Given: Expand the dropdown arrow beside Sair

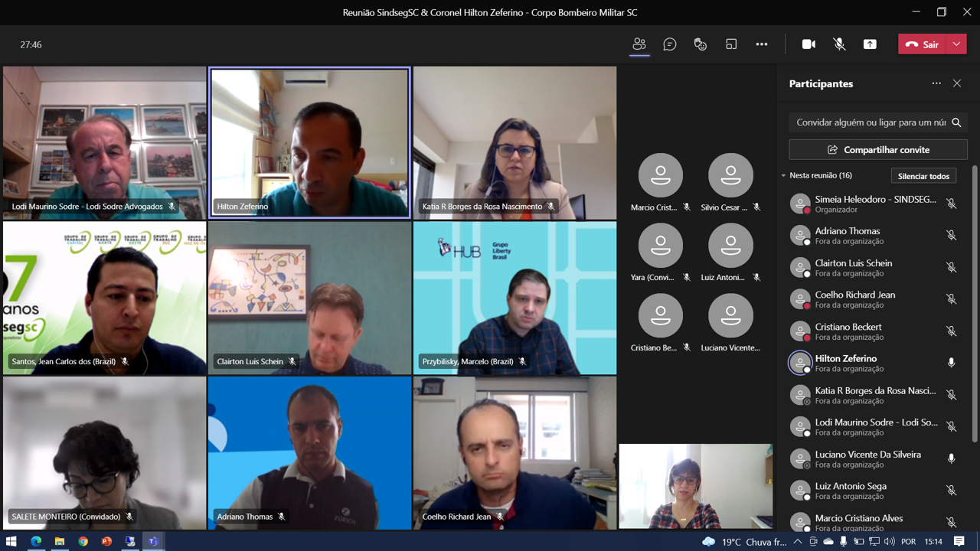Looking at the screenshot, I should tap(956, 44).
